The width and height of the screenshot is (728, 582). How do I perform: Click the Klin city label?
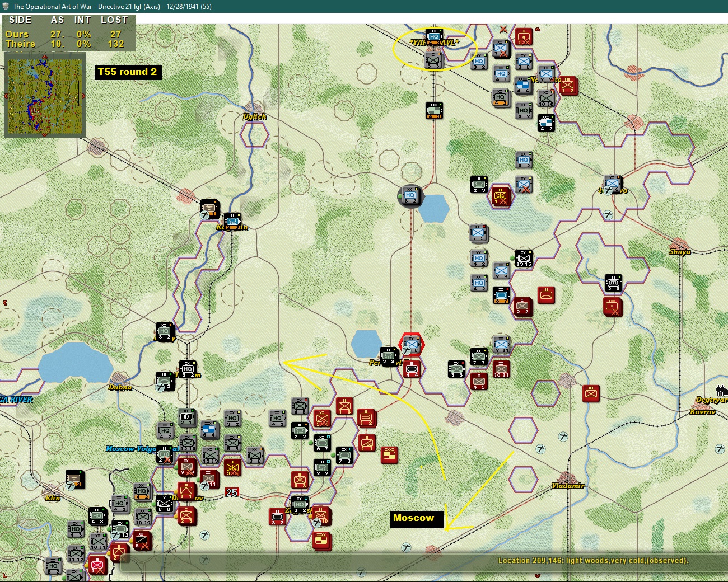[x=53, y=498]
